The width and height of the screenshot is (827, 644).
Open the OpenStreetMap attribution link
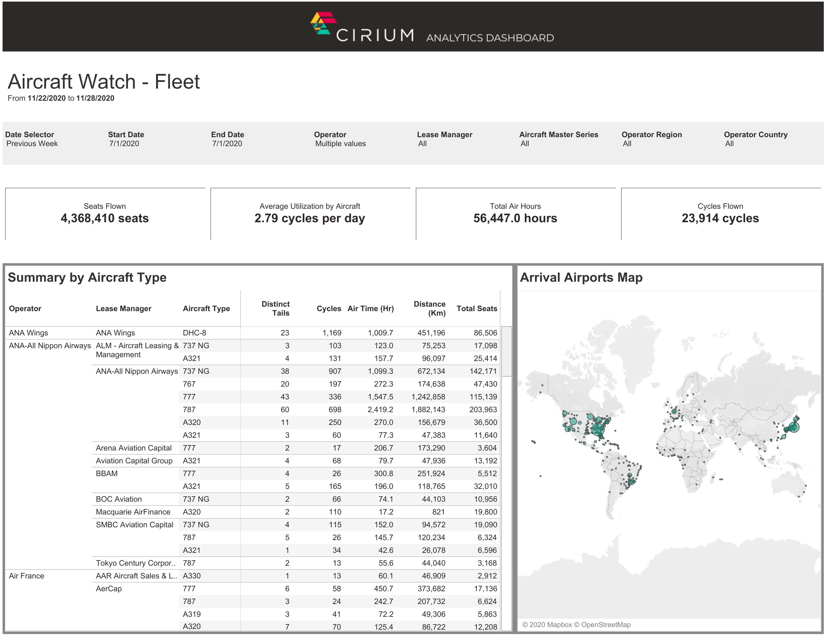(603, 625)
